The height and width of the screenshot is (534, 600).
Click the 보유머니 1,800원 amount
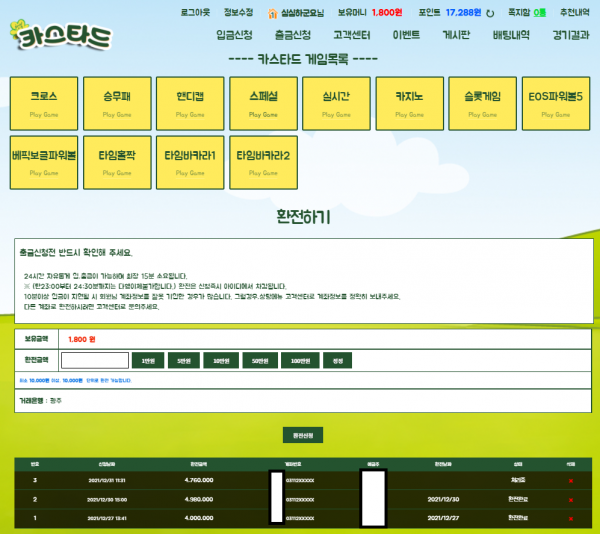coord(370,13)
